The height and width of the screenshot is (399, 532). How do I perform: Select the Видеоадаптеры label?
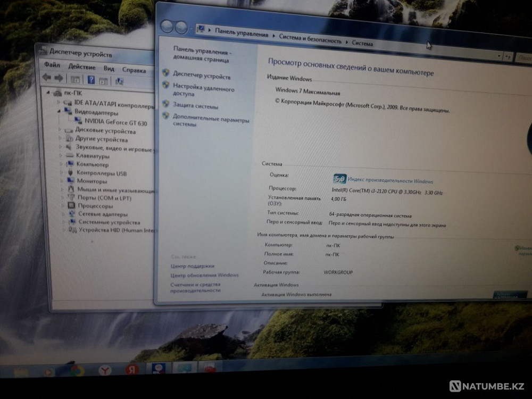click(x=96, y=112)
